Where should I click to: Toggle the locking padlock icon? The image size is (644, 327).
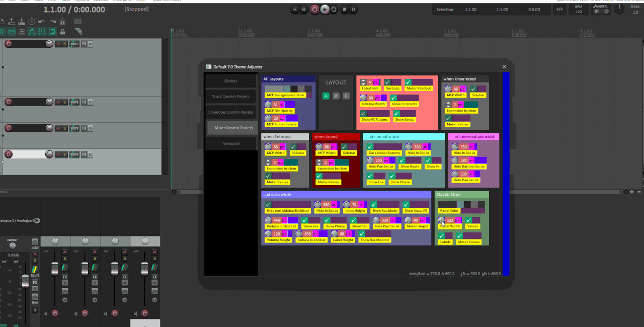62,32
